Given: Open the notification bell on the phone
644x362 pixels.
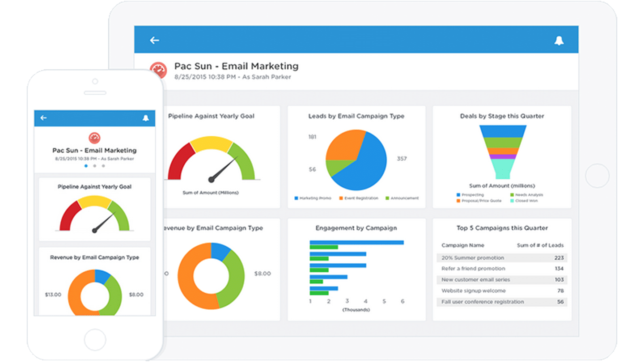Looking at the screenshot, I should click(x=145, y=118).
